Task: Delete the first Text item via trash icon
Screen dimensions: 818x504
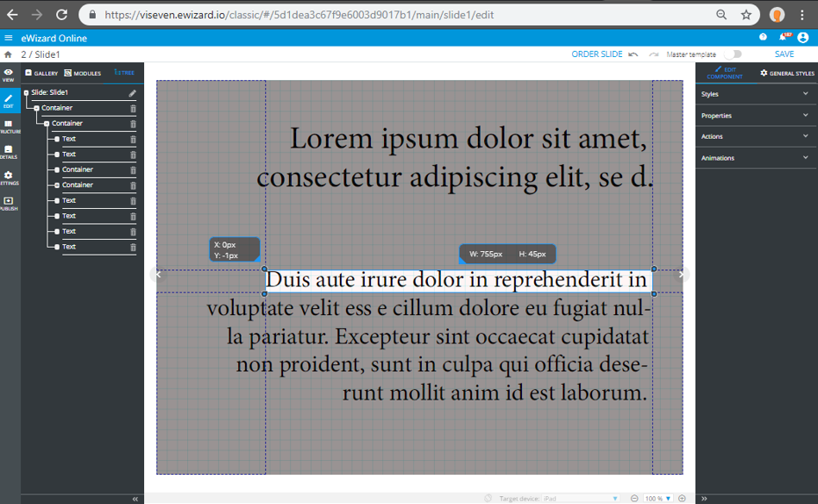Action: 133,139
